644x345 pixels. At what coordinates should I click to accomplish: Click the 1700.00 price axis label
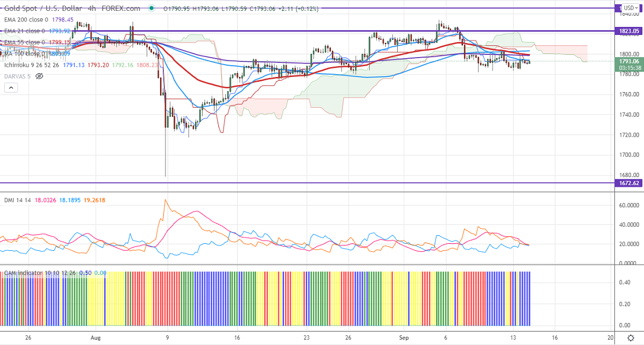click(x=629, y=154)
